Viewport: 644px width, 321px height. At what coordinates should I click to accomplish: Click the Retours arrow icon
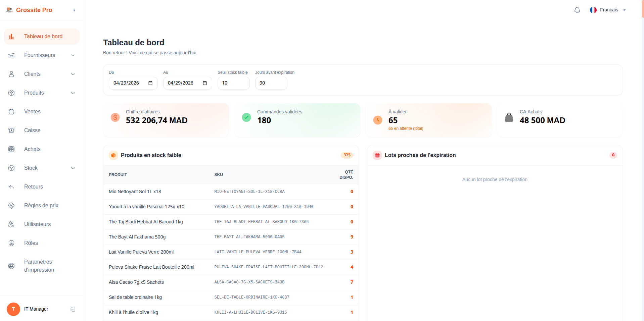pyautogui.click(x=11, y=187)
